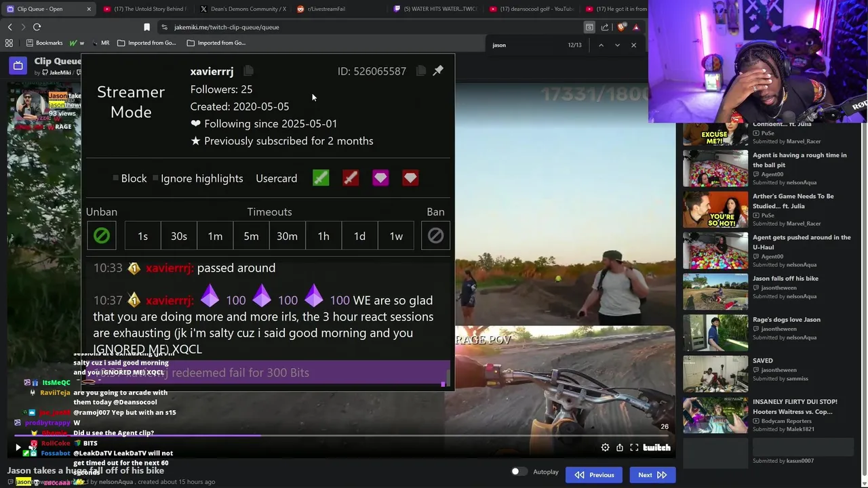The height and width of the screenshot is (488, 868).
Task: Toggle the Block checkbox
Action: coord(116,178)
